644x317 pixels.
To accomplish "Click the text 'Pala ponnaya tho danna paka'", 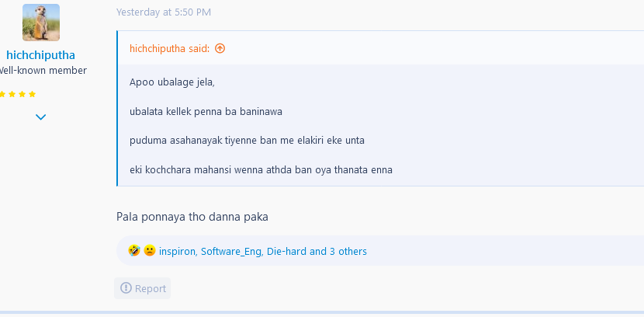I will (192, 217).
